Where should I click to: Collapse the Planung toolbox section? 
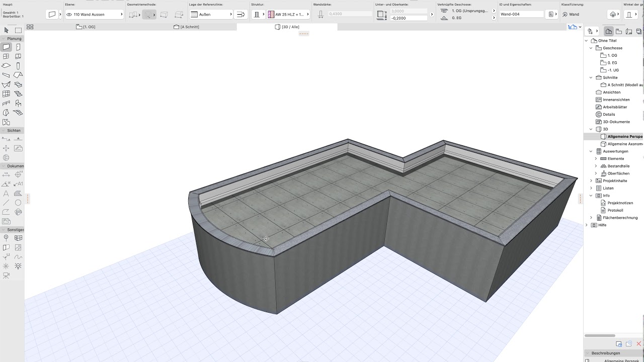3,39
